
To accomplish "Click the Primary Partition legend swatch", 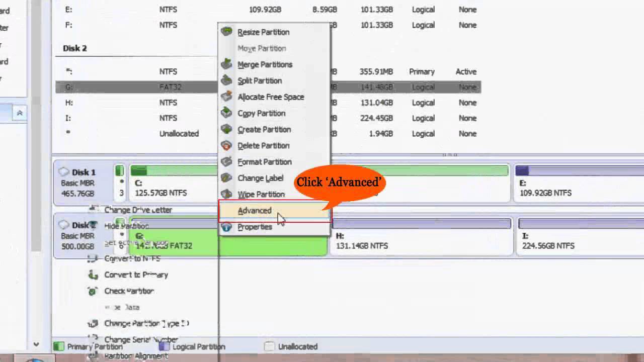I will click(x=59, y=346).
